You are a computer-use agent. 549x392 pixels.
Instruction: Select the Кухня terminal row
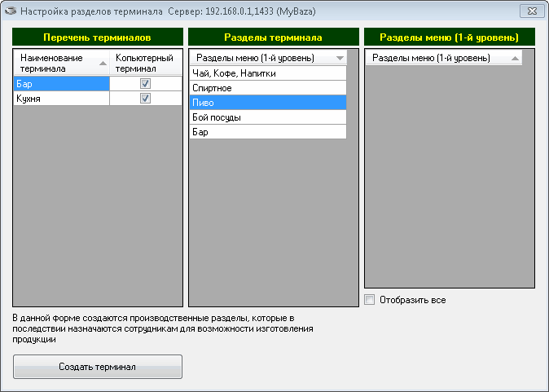(61, 98)
